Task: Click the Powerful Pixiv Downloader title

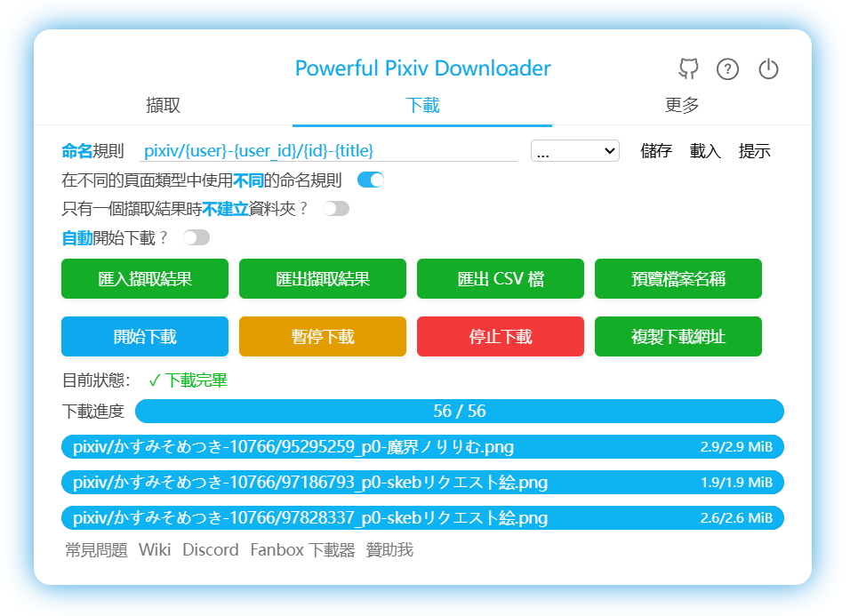Action: click(423, 68)
